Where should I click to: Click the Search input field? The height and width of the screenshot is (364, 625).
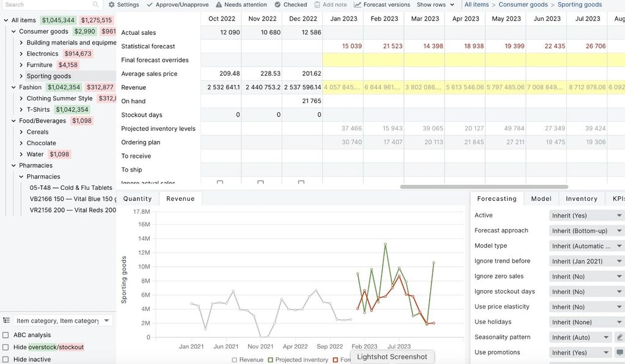pos(49,5)
